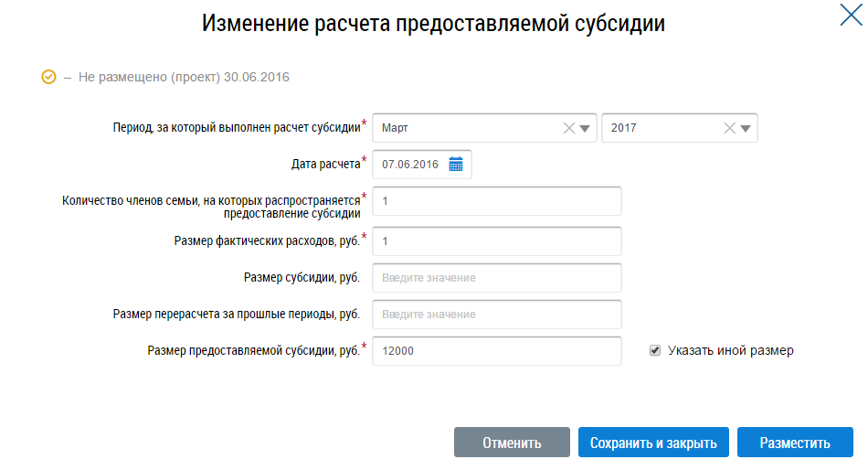Click the 'Указать иной размер' label

pyautogui.click(x=730, y=350)
